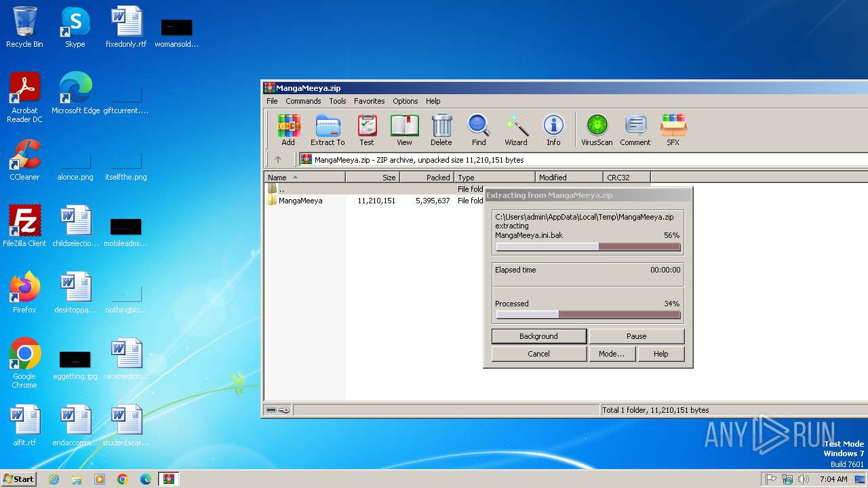
Task: Select alonce.png desktop file
Action: click(75, 165)
